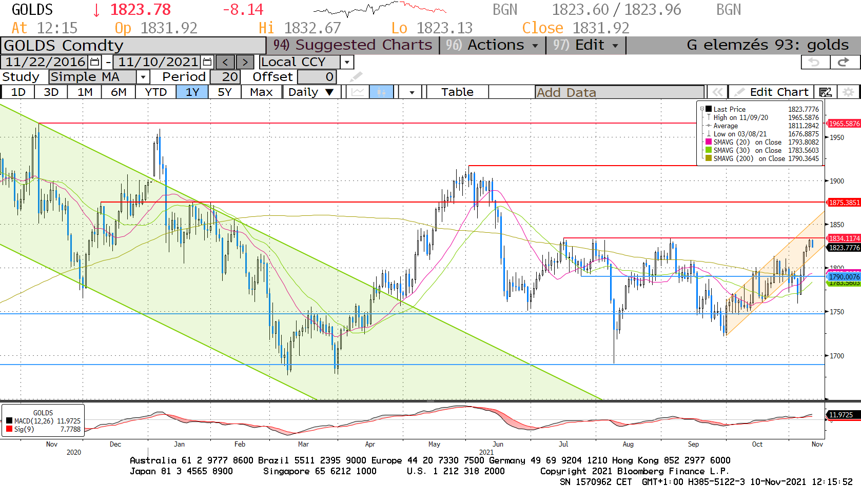Click the Period value 20 field

224,77
